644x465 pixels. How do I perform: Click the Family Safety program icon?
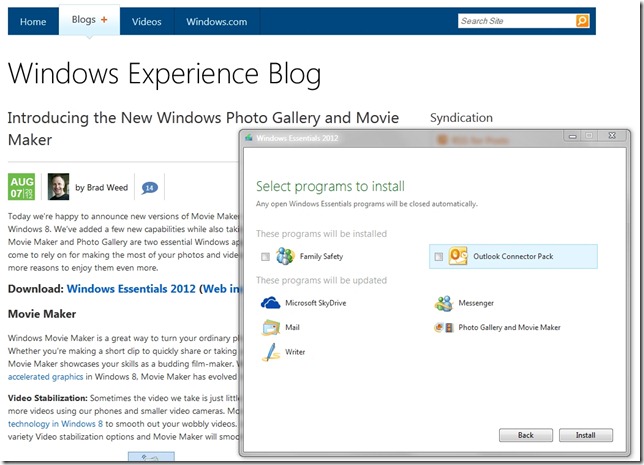coord(285,257)
